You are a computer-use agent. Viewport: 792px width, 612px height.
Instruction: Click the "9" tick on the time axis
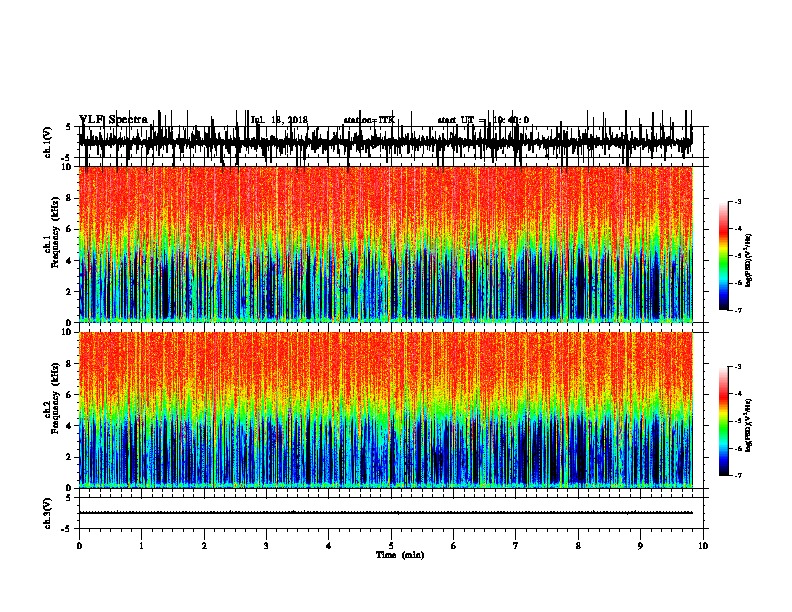click(x=640, y=546)
